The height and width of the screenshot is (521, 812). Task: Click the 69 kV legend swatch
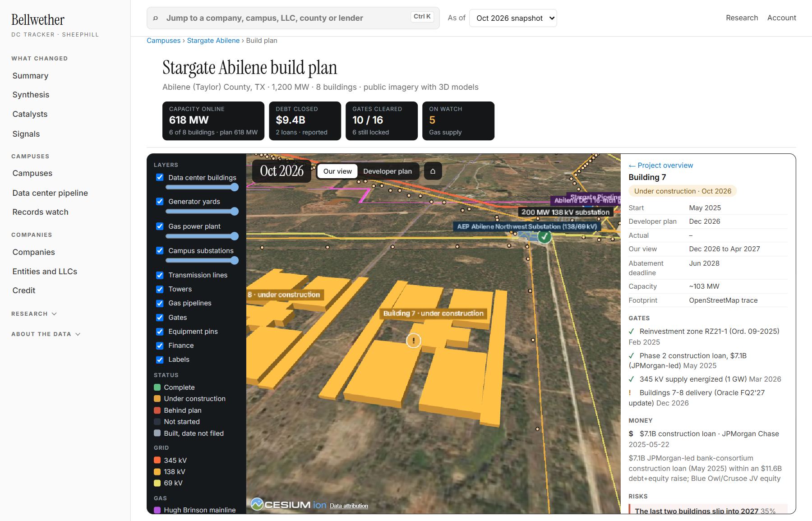point(157,483)
